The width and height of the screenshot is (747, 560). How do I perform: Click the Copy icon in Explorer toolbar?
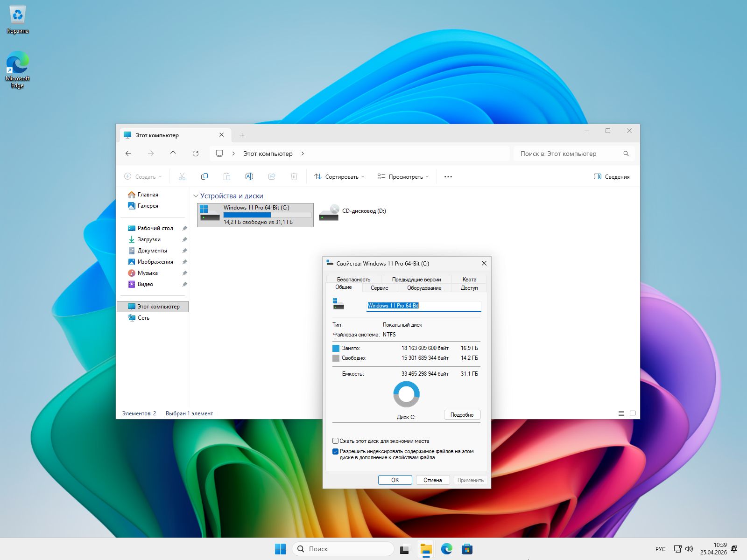[x=204, y=177]
